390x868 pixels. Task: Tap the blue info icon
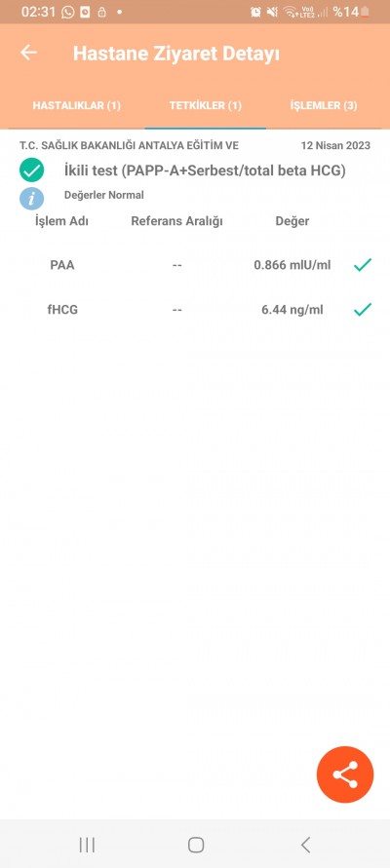click(31, 198)
